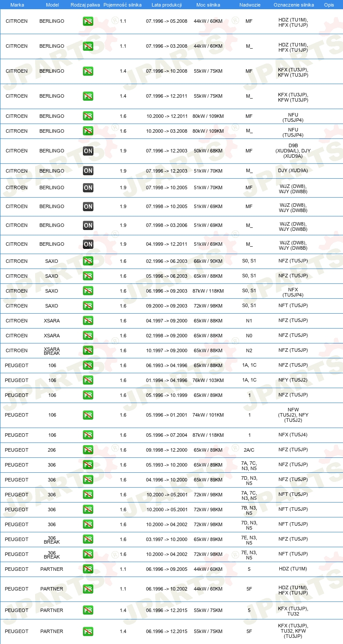Viewport: 343px width, 644px height.
Task: Select engine code "NFW (TU5J2), NFY (TU5J2)"
Action: [293, 415]
